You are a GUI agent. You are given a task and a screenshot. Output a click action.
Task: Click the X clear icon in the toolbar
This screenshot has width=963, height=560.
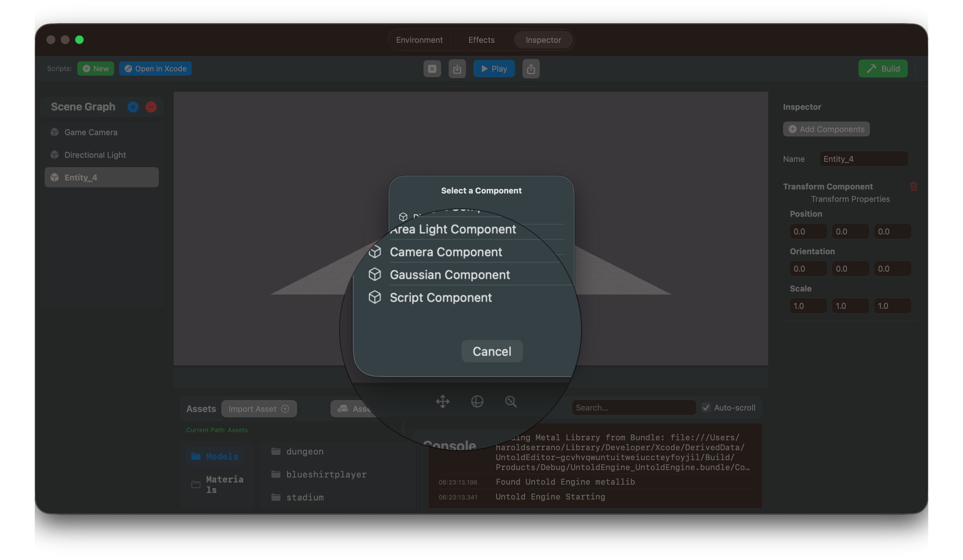432,69
